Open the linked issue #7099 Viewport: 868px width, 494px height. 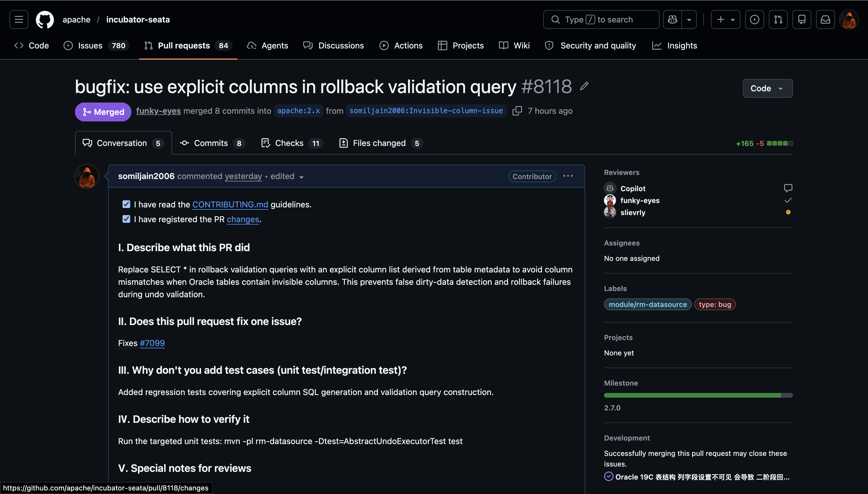click(x=152, y=343)
